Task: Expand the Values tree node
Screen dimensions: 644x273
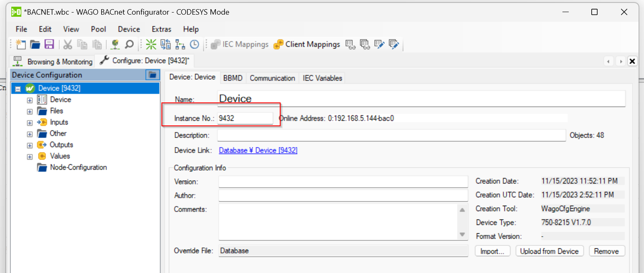Action: [x=30, y=156]
